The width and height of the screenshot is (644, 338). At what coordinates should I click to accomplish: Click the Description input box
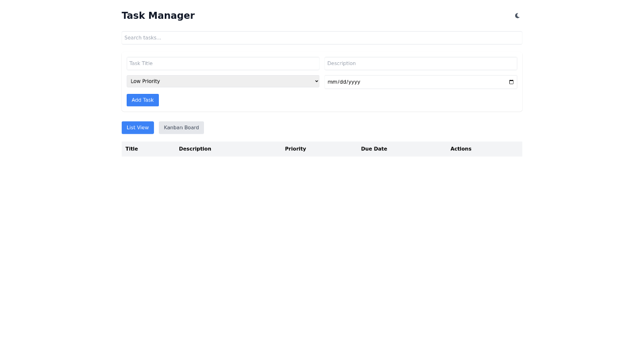tap(421, 63)
